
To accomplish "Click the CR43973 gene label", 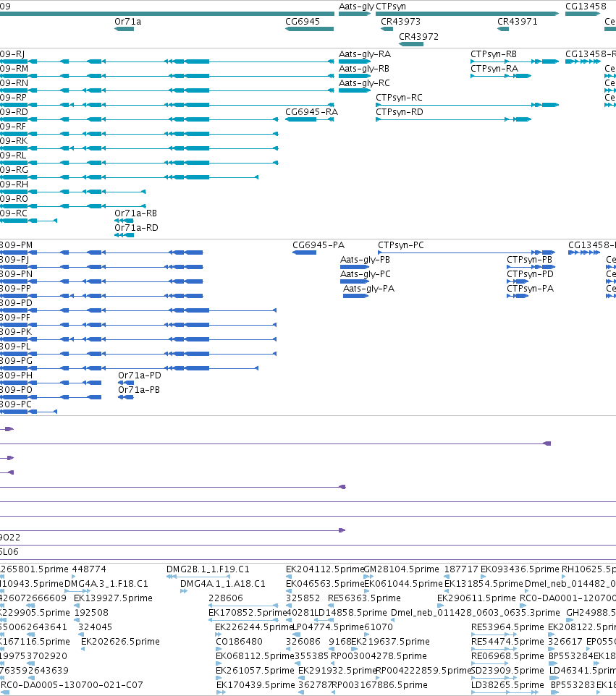I will [400, 21].
